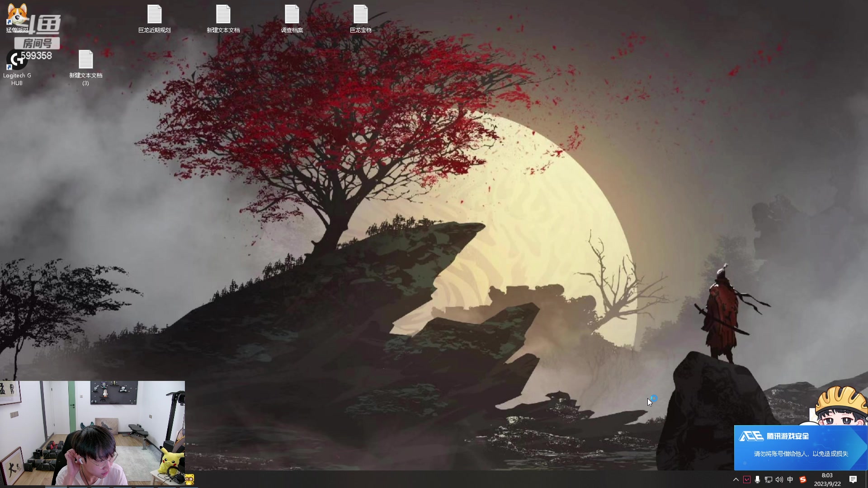Viewport: 868px width, 488px height.
Task: Click the microphone tray icon
Action: pyautogui.click(x=757, y=479)
